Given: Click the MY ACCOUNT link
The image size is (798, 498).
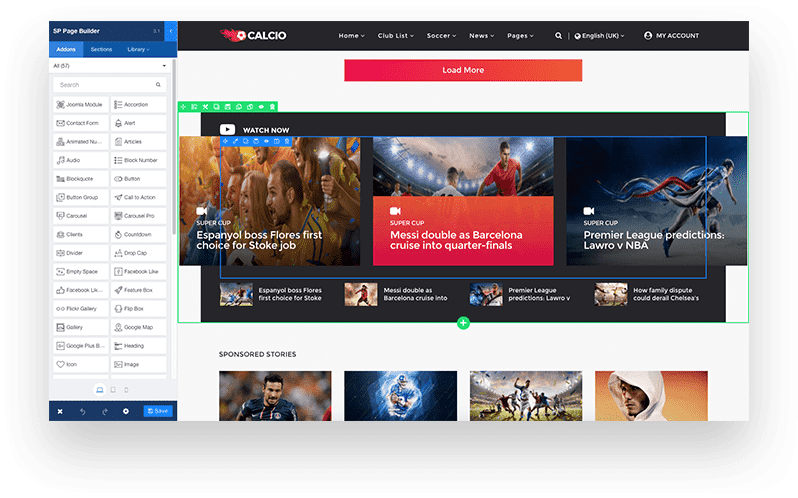Looking at the screenshot, I should [671, 36].
